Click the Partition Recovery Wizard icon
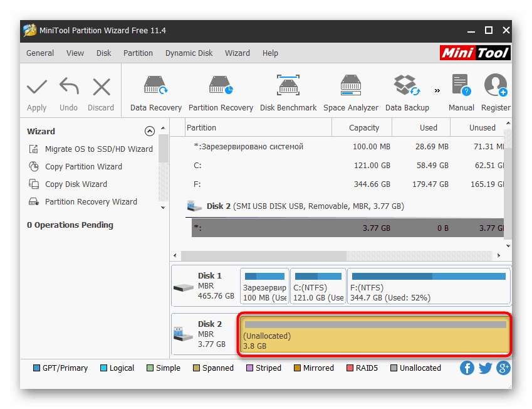This screenshot has height=409, width=532. click(34, 202)
